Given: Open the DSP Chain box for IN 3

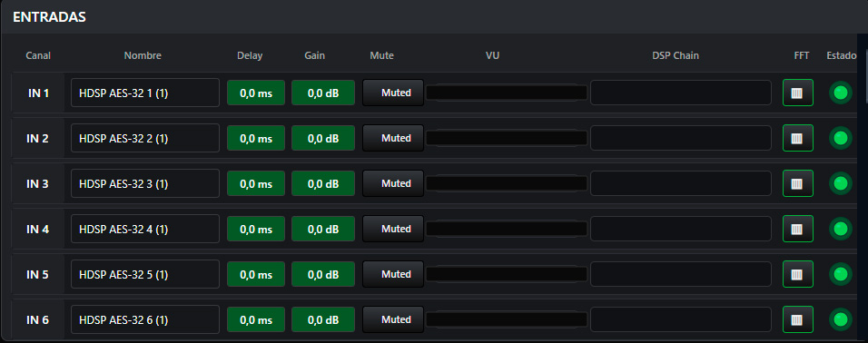Looking at the screenshot, I should click(x=681, y=183).
